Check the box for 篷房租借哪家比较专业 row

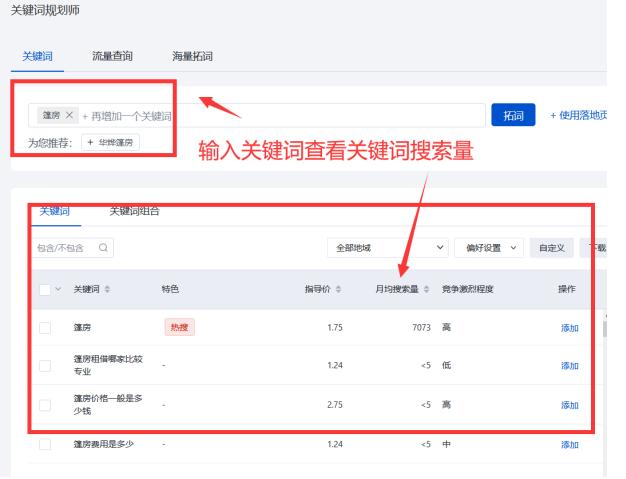pyautogui.click(x=45, y=366)
